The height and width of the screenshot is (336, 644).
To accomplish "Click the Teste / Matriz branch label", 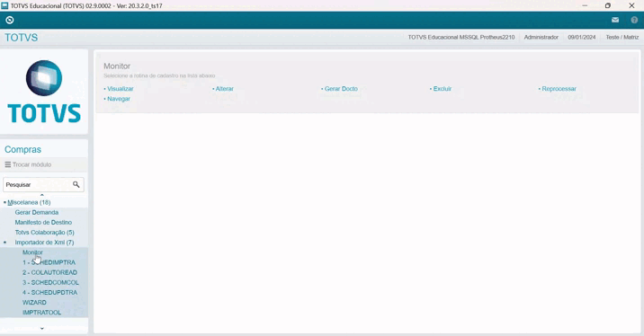I will 622,38.
